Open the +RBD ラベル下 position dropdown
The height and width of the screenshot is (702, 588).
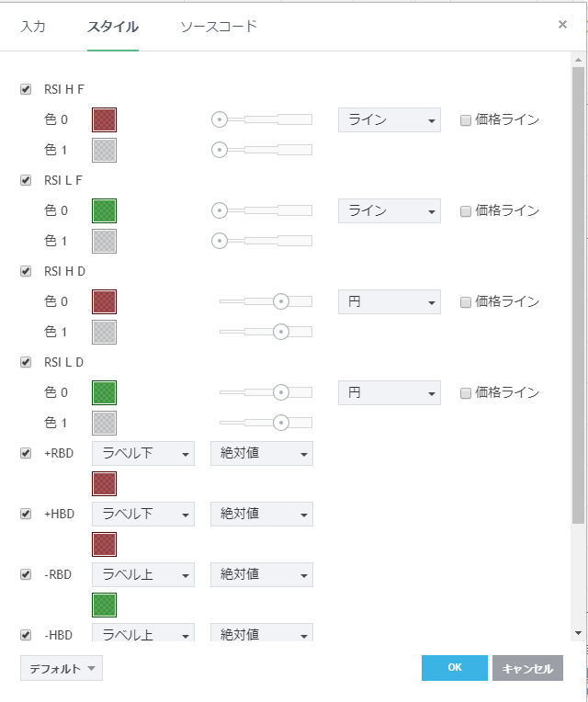point(143,453)
